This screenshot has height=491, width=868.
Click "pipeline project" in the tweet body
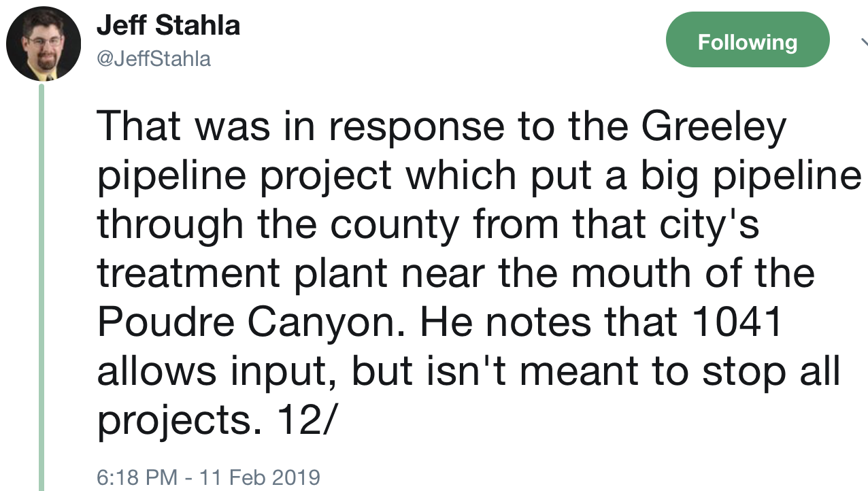[244, 175]
